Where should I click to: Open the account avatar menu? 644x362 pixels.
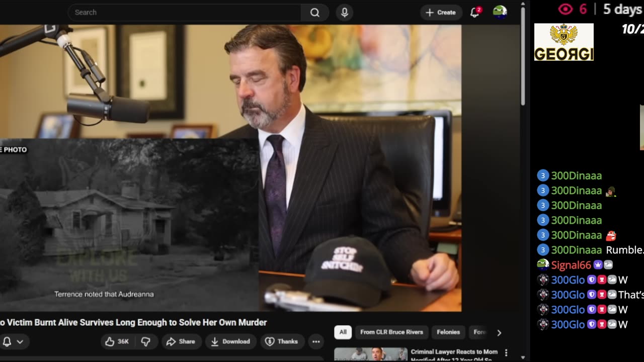[x=500, y=12]
